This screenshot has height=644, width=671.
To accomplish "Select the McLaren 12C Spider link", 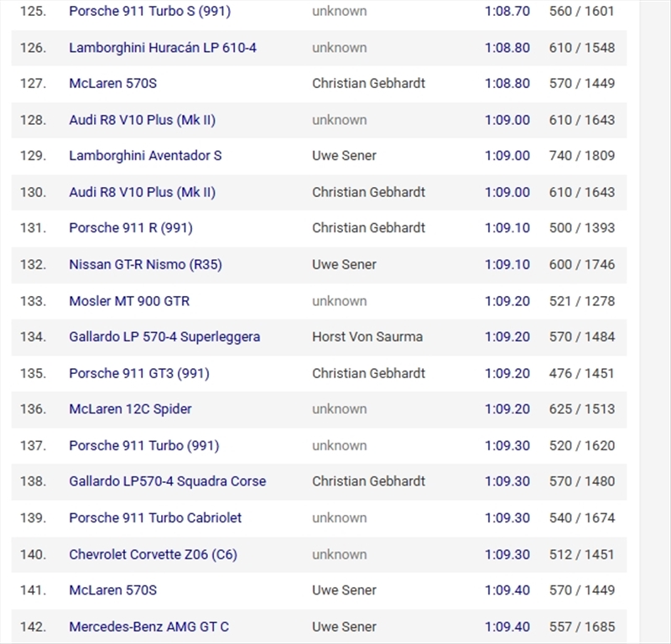I will (130, 409).
